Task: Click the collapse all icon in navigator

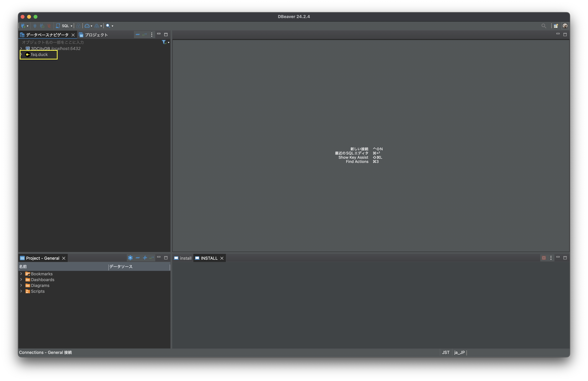Action: coord(138,35)
